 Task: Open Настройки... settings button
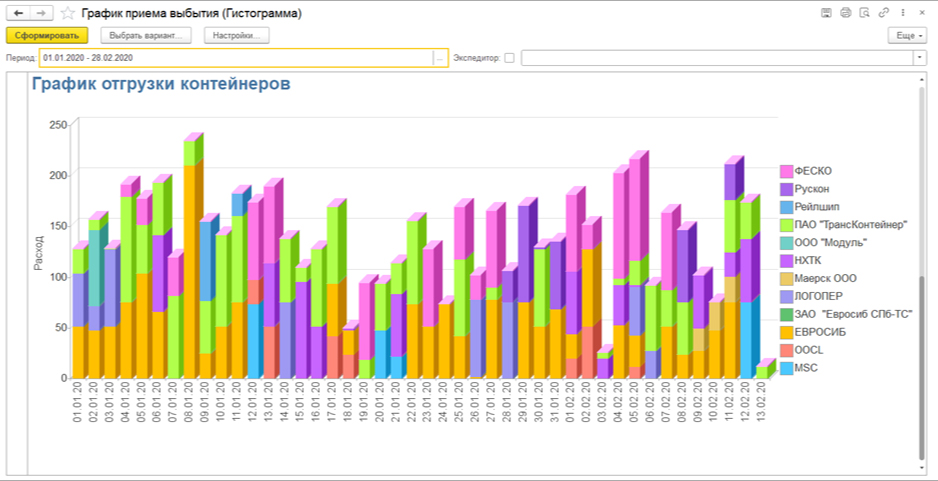(237, 35)
